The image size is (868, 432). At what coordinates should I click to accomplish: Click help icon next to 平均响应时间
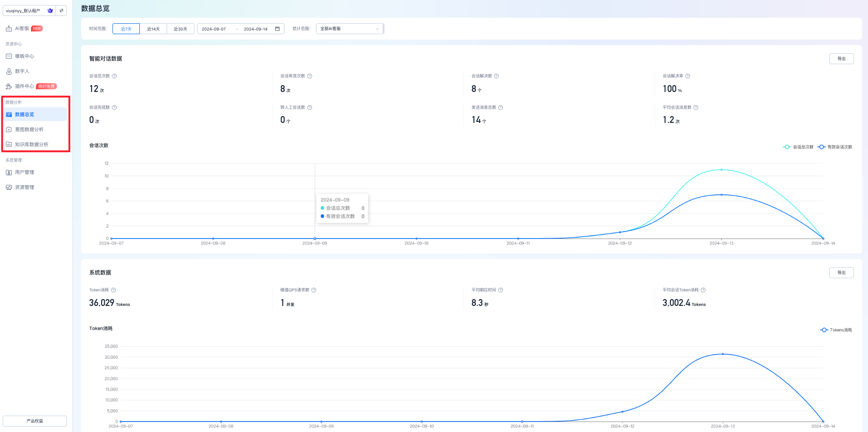tap(500, 290)
